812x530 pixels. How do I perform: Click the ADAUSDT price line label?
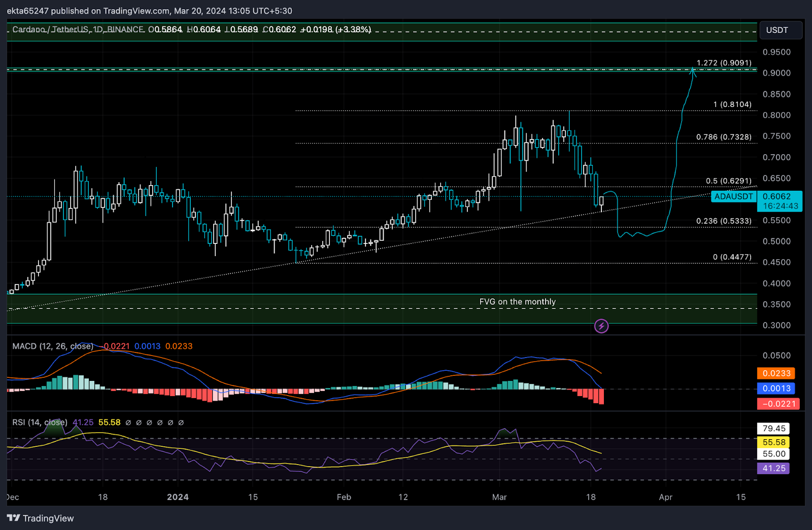pos(734,196)
